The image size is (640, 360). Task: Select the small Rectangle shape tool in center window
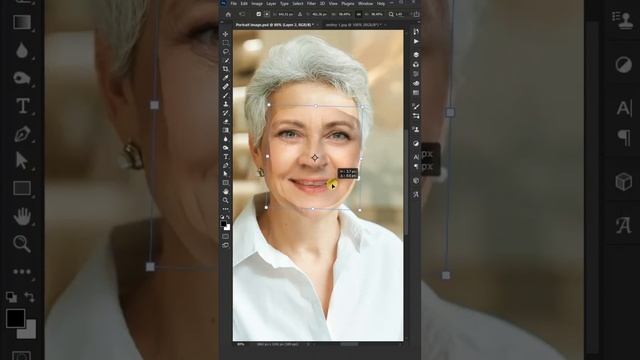(x=225, y=183)
